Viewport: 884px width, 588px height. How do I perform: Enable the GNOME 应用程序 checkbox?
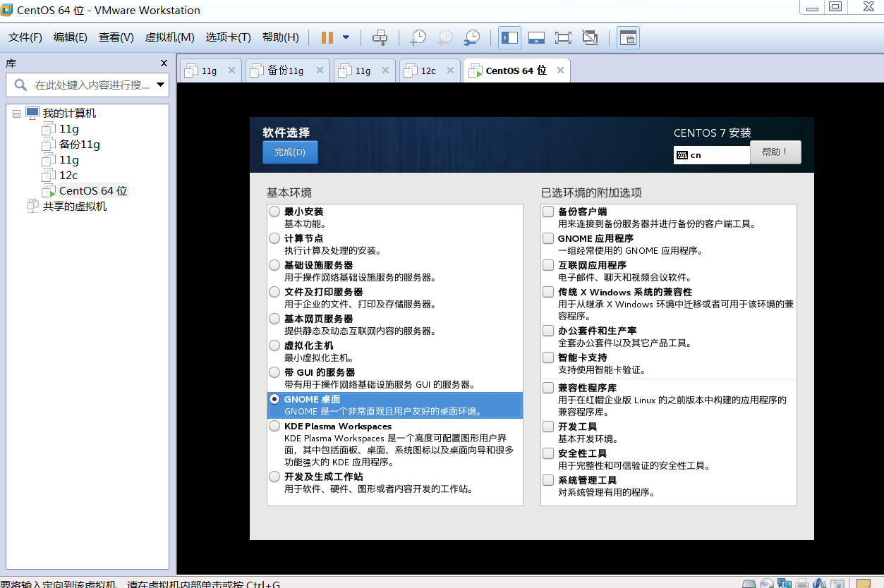(x=548, y=238)
